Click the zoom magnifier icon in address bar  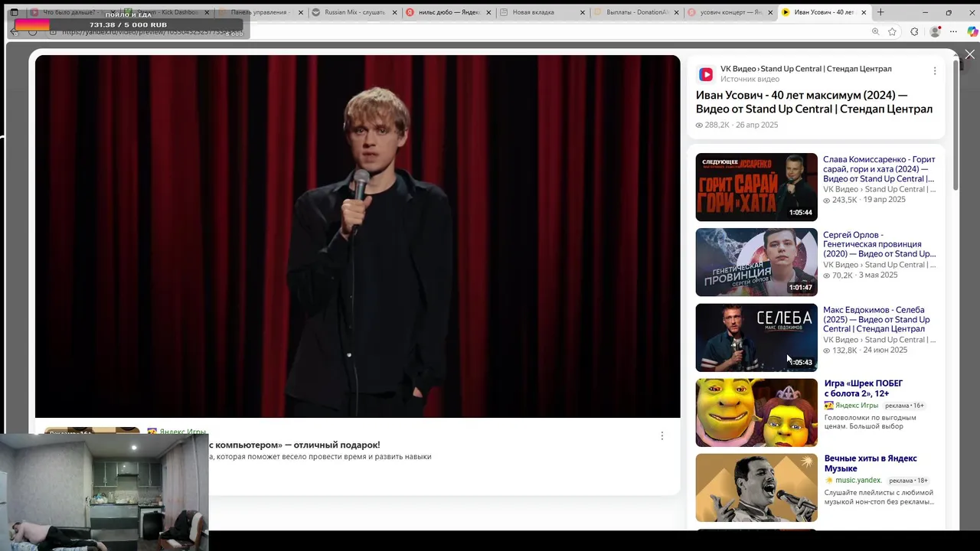click(875, 32)
